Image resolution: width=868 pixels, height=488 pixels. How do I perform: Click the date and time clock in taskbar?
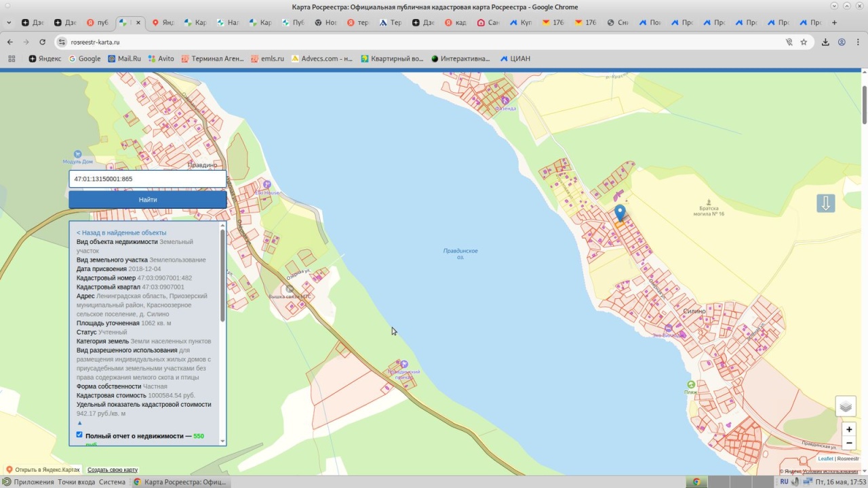point(840,482)
